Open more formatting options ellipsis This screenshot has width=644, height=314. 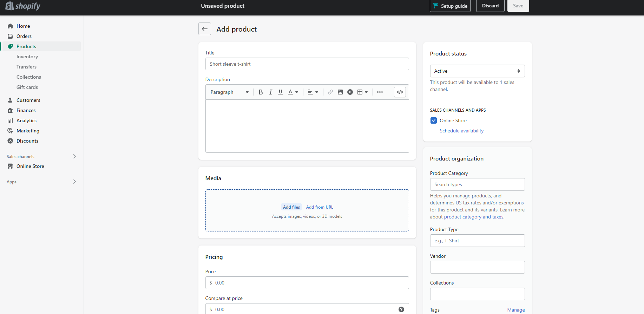pyautogui.click(x=380, y=92)
